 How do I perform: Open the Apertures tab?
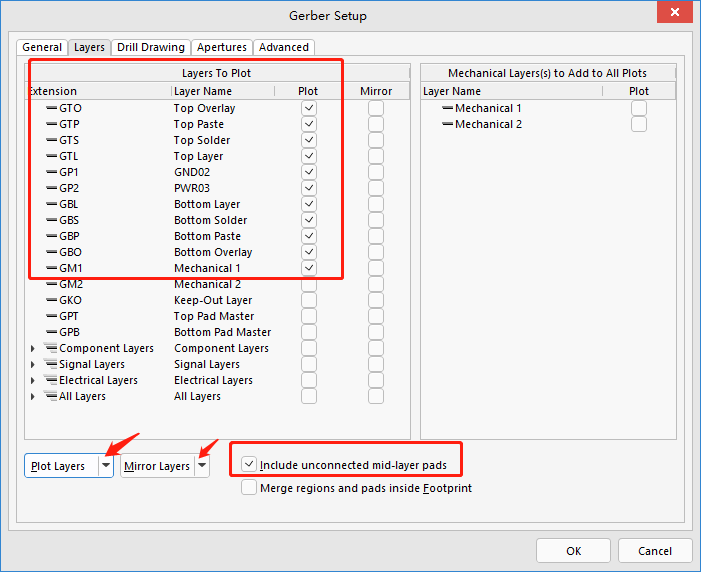click(x=222, y=47)
